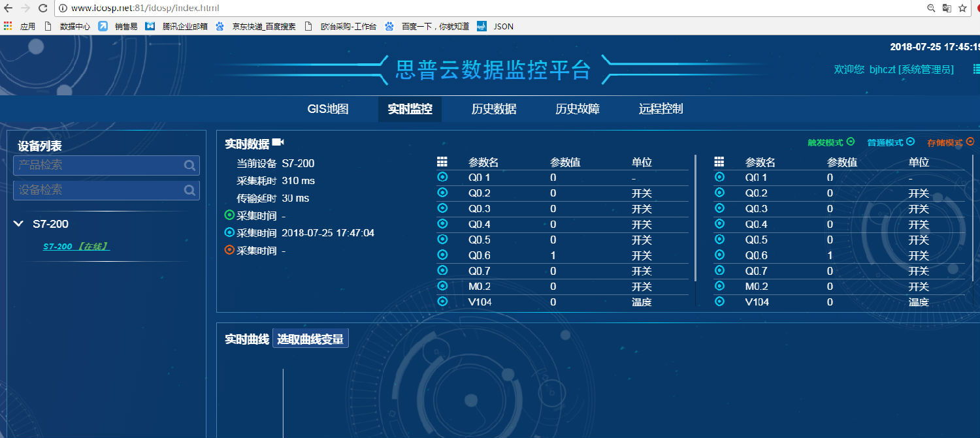Click the list icon right of 系统管理员

[975, 69]
